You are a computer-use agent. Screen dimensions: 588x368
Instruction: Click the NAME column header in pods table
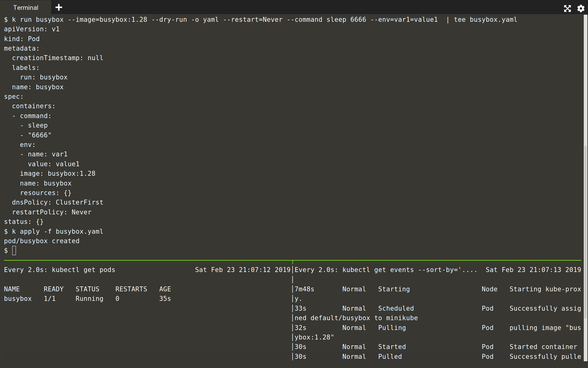point(12,289)
